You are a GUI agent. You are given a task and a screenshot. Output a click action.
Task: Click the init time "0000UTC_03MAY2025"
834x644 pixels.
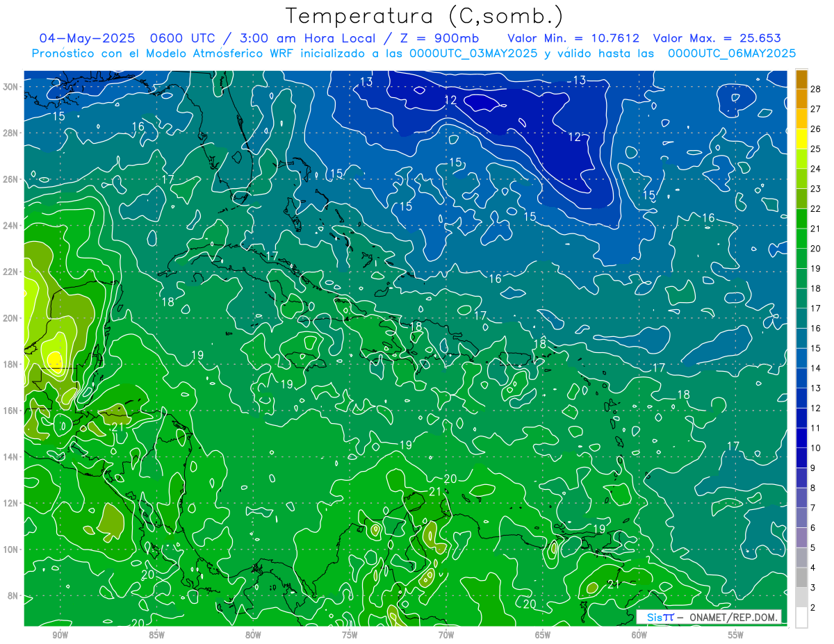click(473, 53)
